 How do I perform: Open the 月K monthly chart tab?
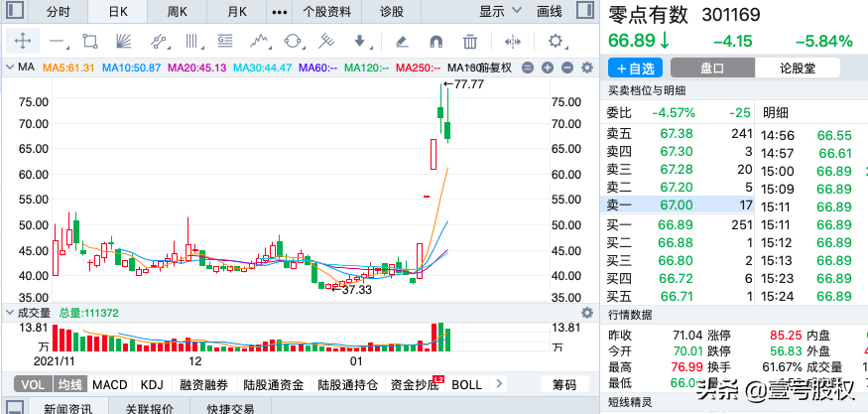click(236, 11)
